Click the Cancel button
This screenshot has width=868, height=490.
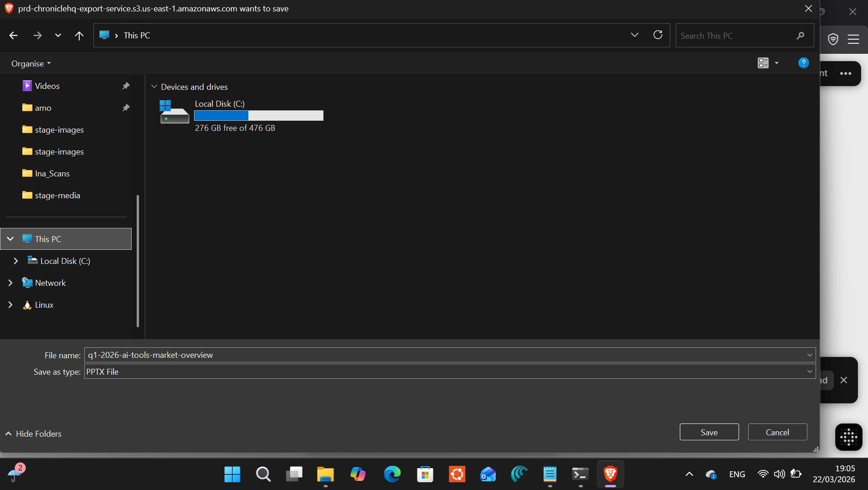(x=777, y=432)
